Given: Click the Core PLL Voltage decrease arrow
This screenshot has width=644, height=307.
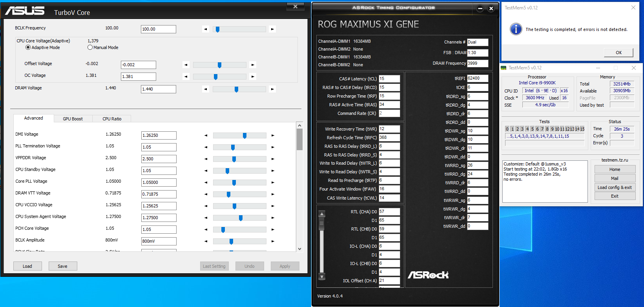Looking at the screenshot, I should (206, 182).
